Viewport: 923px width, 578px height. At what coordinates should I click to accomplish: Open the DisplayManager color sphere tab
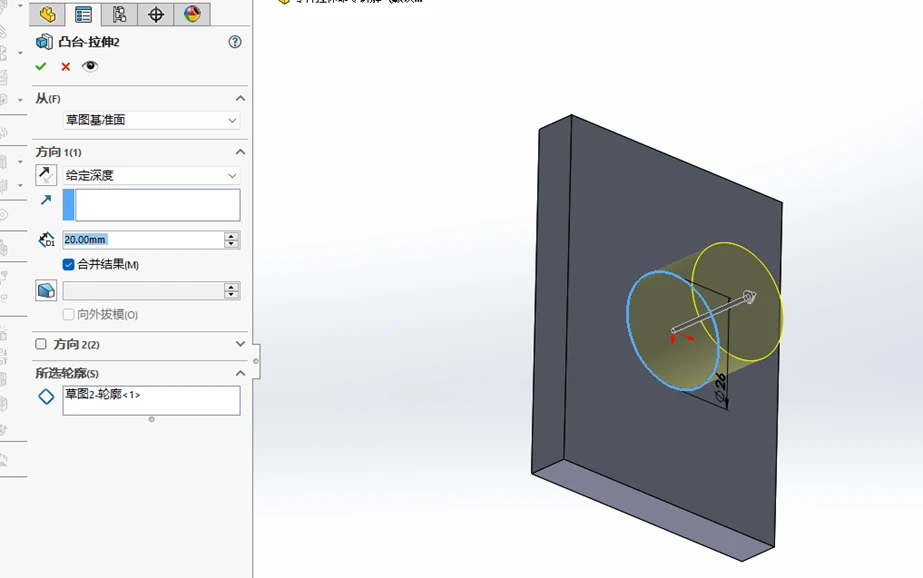click(192, 14)
